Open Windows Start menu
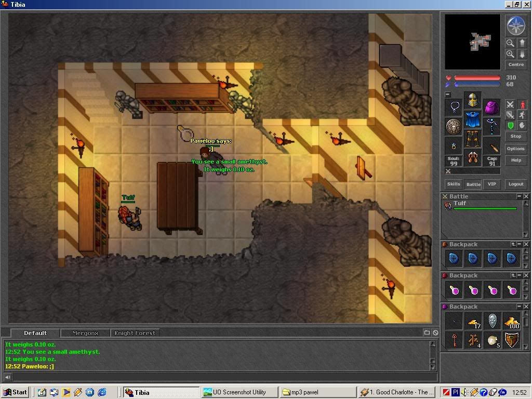 coord(15,392)
